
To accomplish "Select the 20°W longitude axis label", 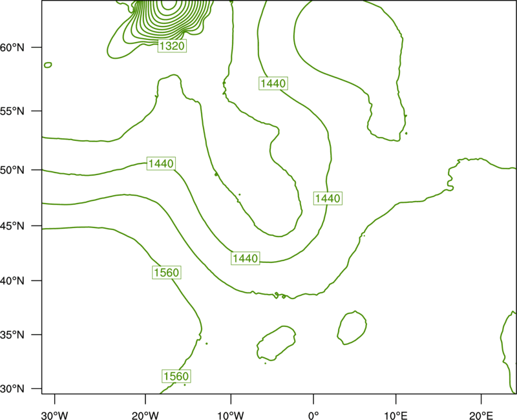I will [145, 415].
